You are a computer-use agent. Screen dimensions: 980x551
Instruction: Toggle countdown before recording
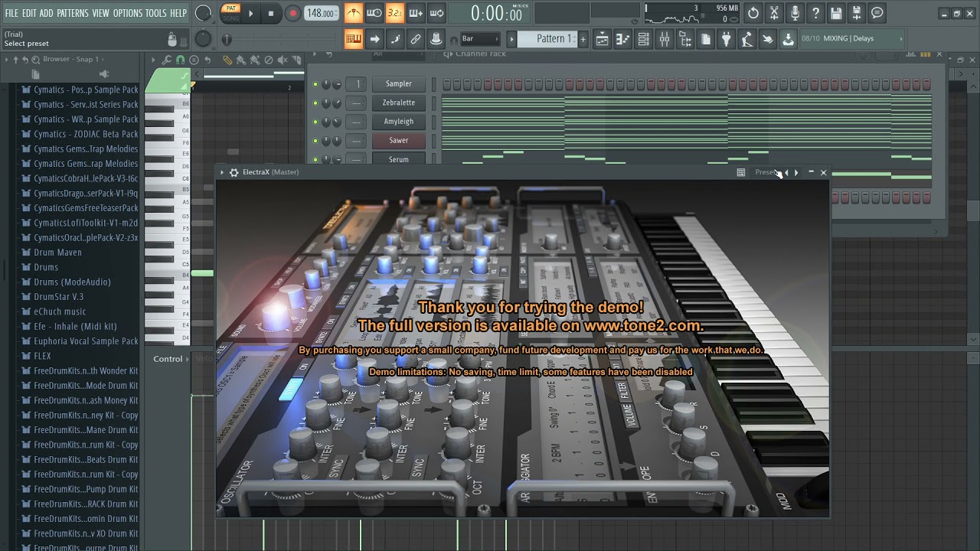pyautogui.click(x=394, y=13)
